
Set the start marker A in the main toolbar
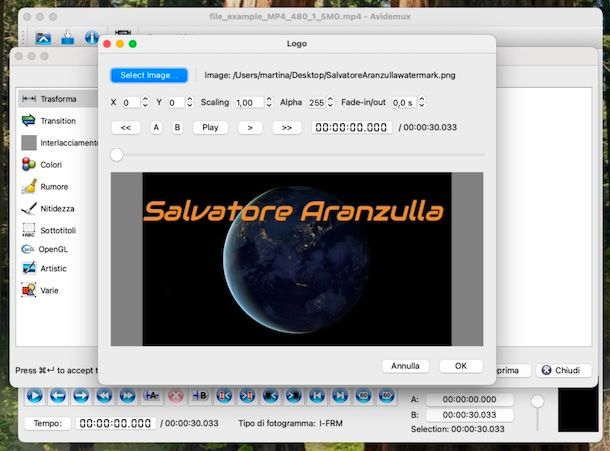point(151,396)
